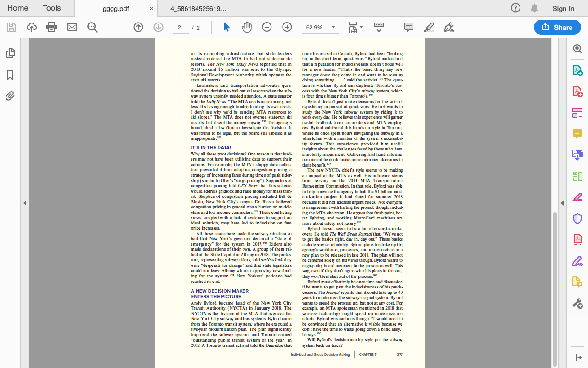Screen dimensions: 588x368
Task: Open the Protect tool shield
Action: [x=577, y=218]
